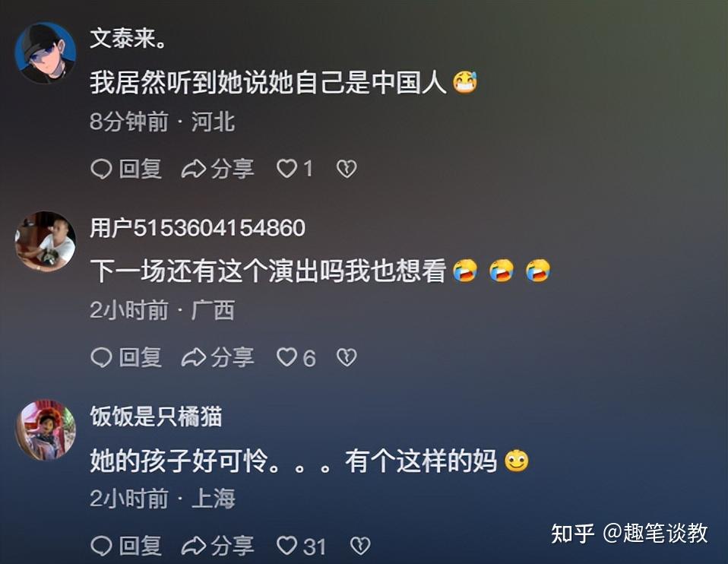Open avatar of 饭饭是只橘猫
The height and width of the screenshot is (564, 728).
[x=46, y=430]
